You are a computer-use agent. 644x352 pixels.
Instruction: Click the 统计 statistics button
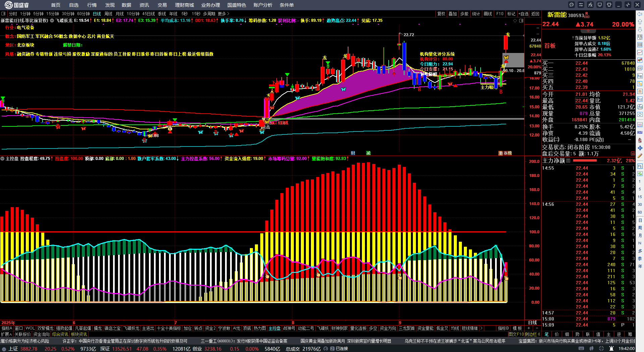[476, 14]
